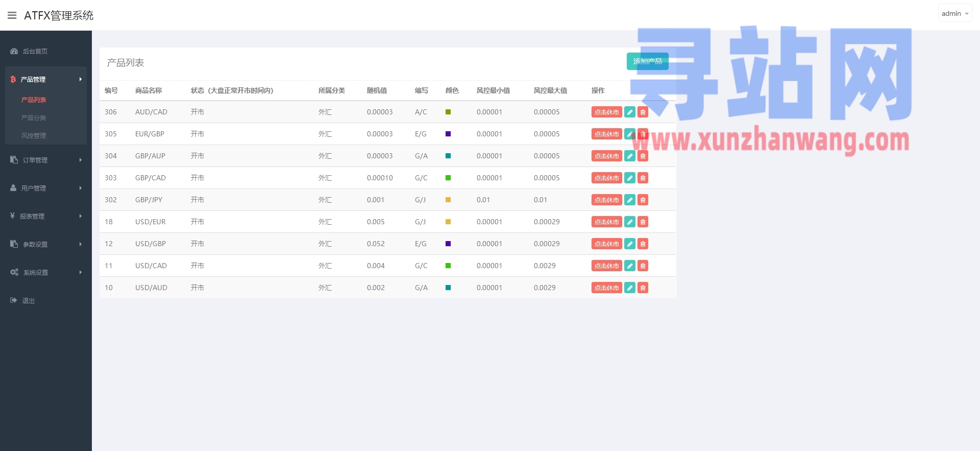Delete the GBP/CAD product with trash icon
This screenshot has height=451, width=980.
(643, 178)
